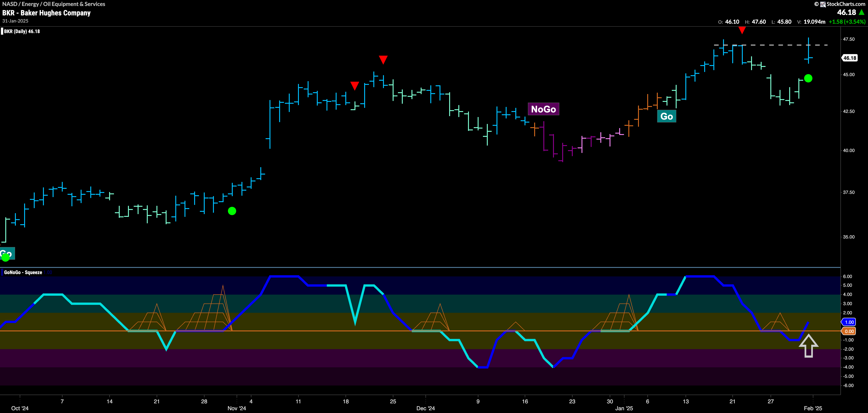
Task: Click the 27 date label in January
Action: pos(771,402)
